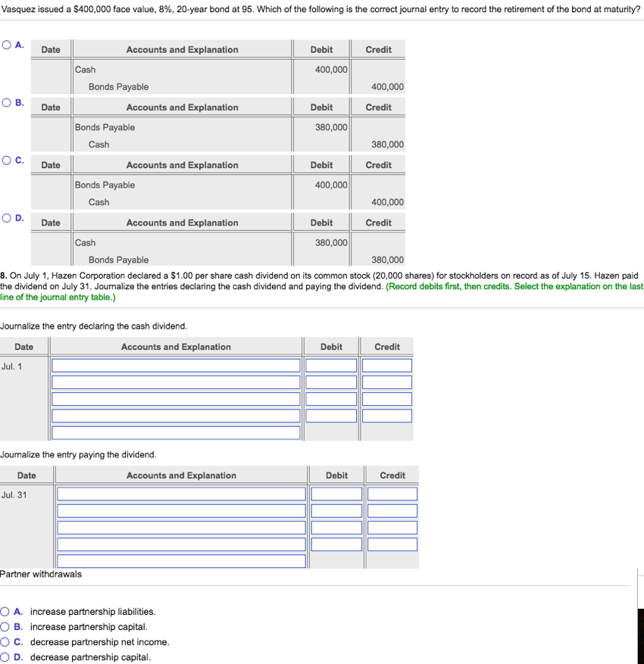Choose 'decrease partnership net income' answer
Viewport: 644px width, 664px height.
click(5, 642)
